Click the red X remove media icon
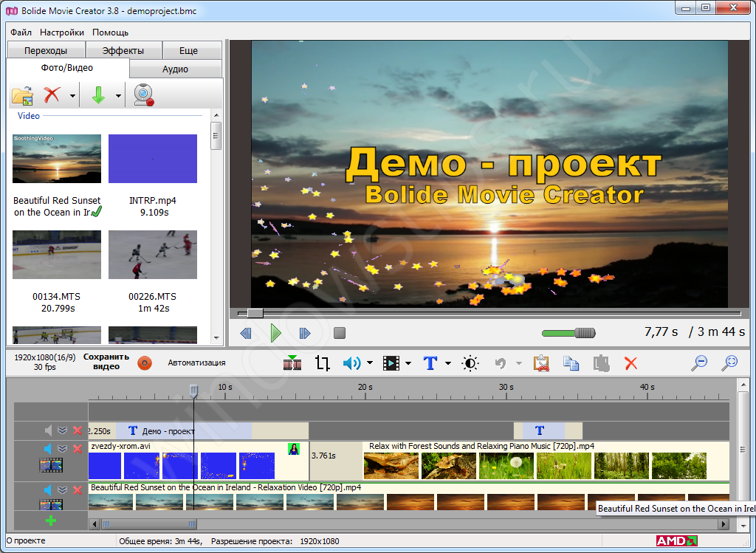The width and height of the screenshot is (756, 553). (52, 95)
